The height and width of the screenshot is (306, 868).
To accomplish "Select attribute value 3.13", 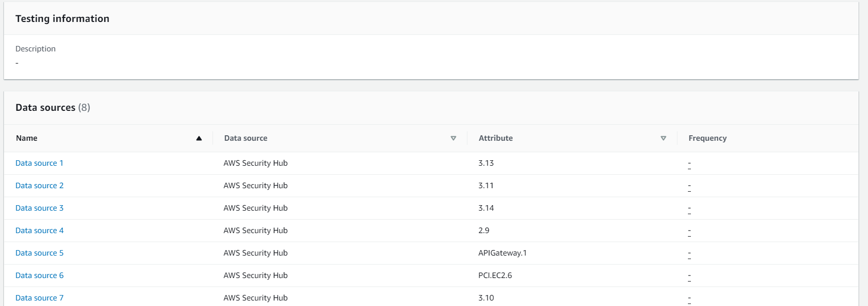I will tap(486, 163).
